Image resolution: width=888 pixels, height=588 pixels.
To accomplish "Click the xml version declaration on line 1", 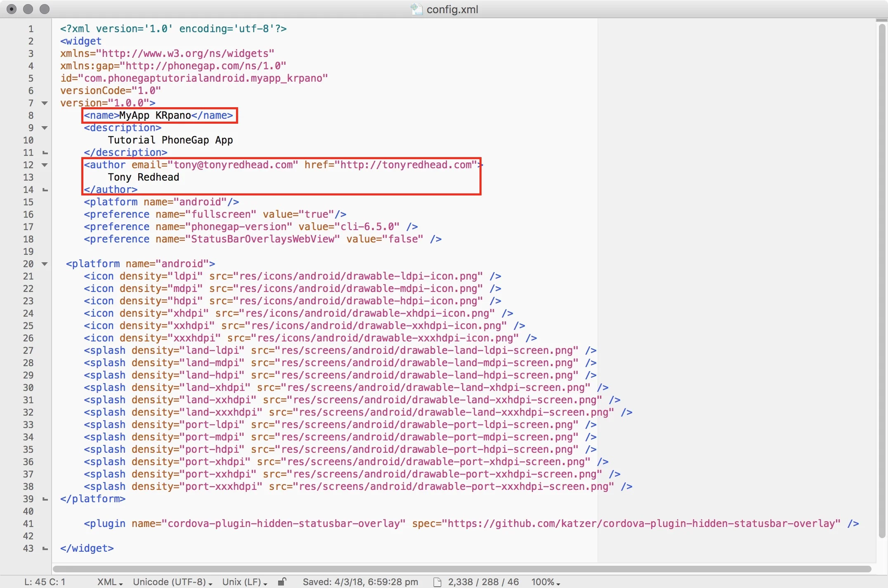I will (173, 29).
